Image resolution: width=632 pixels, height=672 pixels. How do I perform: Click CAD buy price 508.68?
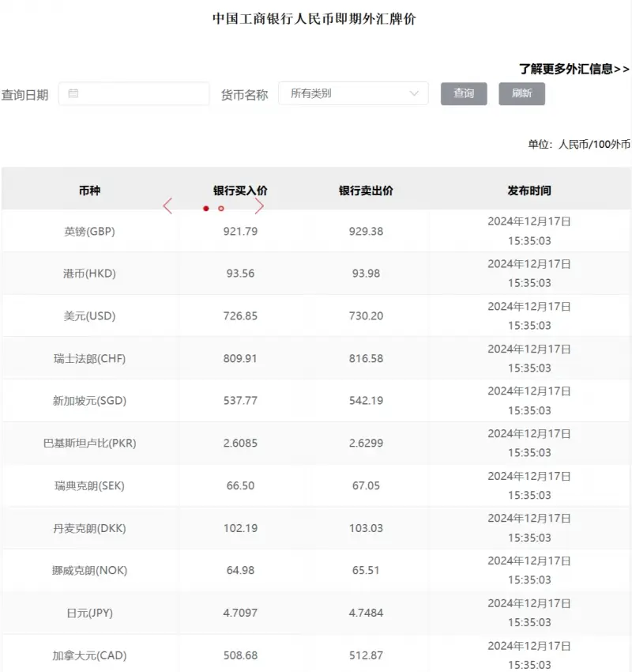[240, 655]
